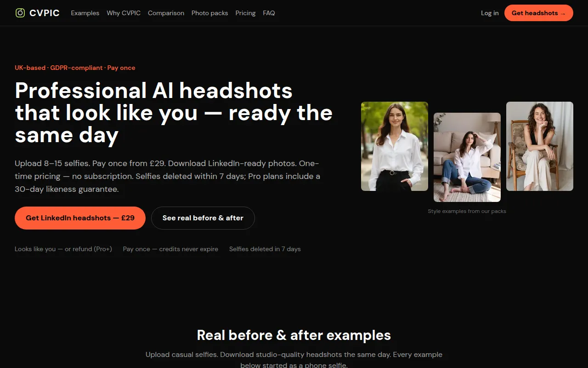Open the Pricing nav link
Viewport: 588px width, 368px height.
245,13
